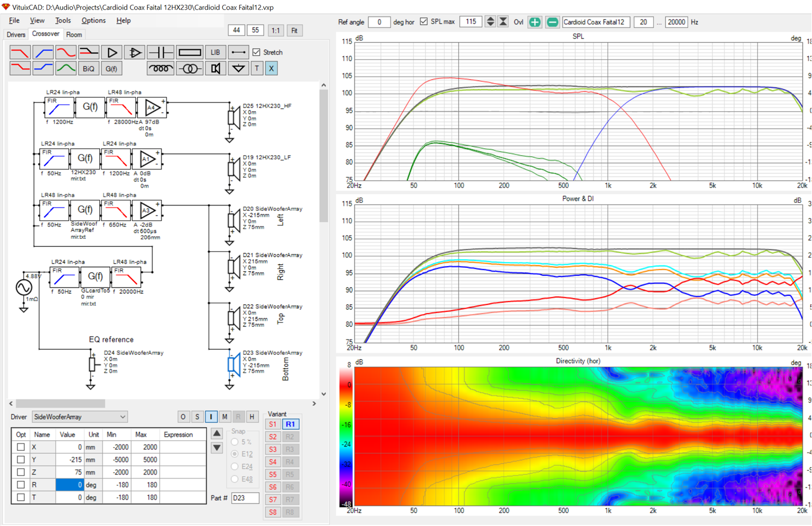Viewport: 812px width, 526px height.
Task: Move parameter up with black up-triangle button
Action: 216,434
